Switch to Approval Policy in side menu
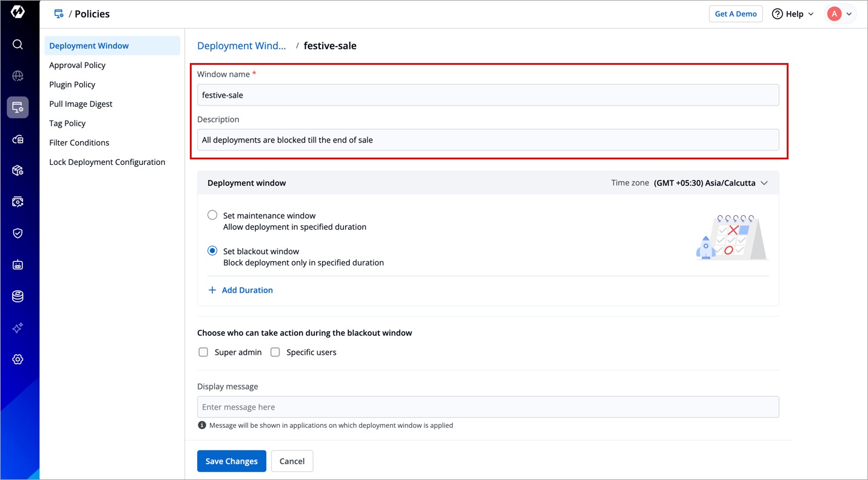868x480 pixels. click(77, 65)
